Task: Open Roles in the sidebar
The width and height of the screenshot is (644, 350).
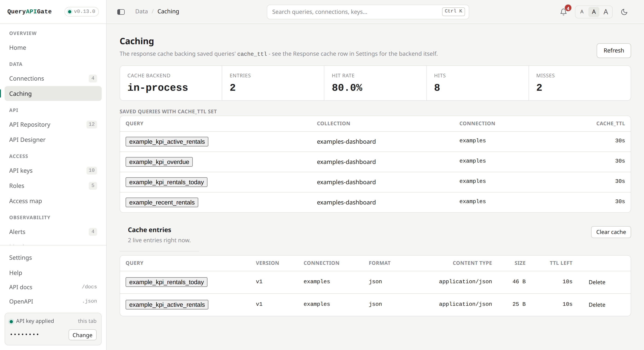Action: click(53, 186)
